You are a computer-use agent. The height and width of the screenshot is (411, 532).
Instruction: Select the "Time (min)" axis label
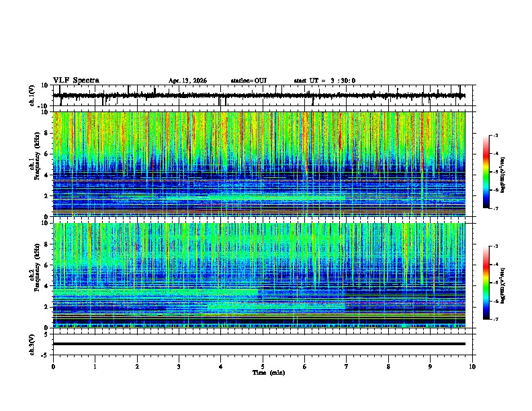(x=269, y=373)
